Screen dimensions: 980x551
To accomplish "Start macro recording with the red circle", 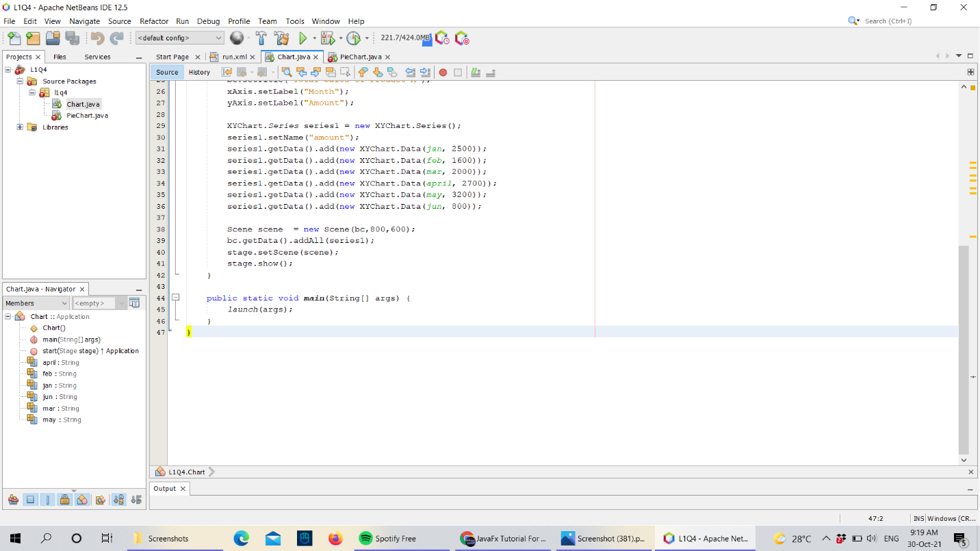I will (x=443, y=72).
